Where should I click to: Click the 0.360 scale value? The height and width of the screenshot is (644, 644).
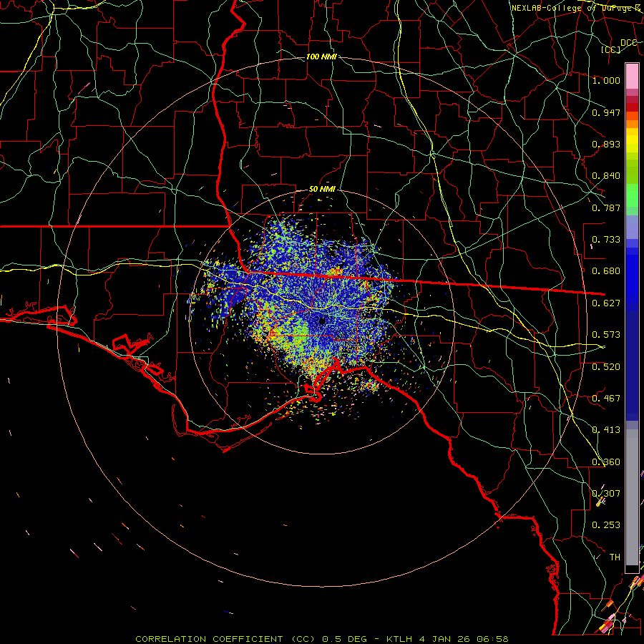point(606,462)
